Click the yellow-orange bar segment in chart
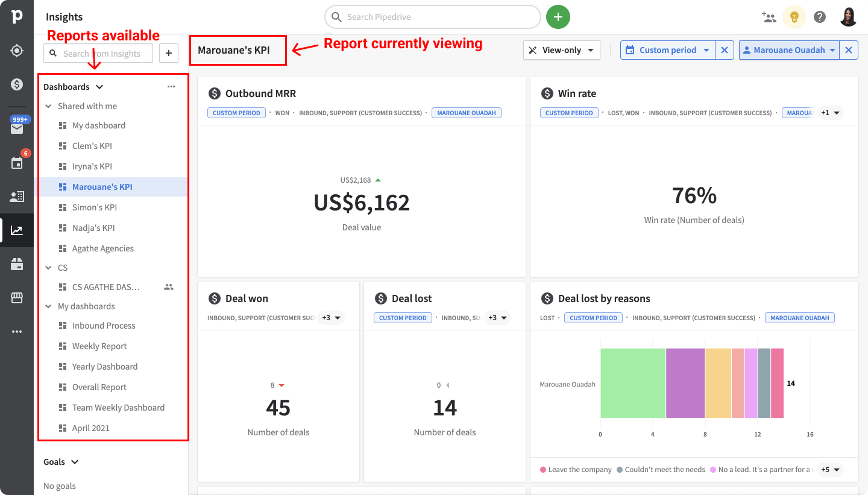Screen dimensions: 868x495 coord(718,383)
